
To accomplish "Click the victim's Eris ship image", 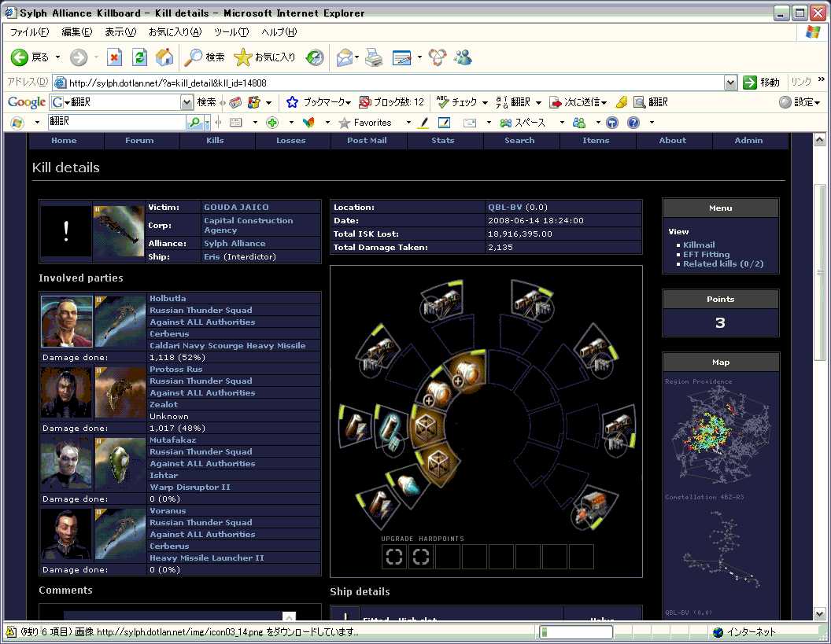I will pos(119,231).
